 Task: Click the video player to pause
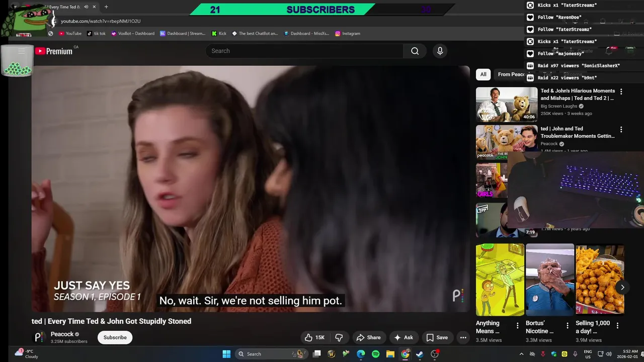coord(251,189)
